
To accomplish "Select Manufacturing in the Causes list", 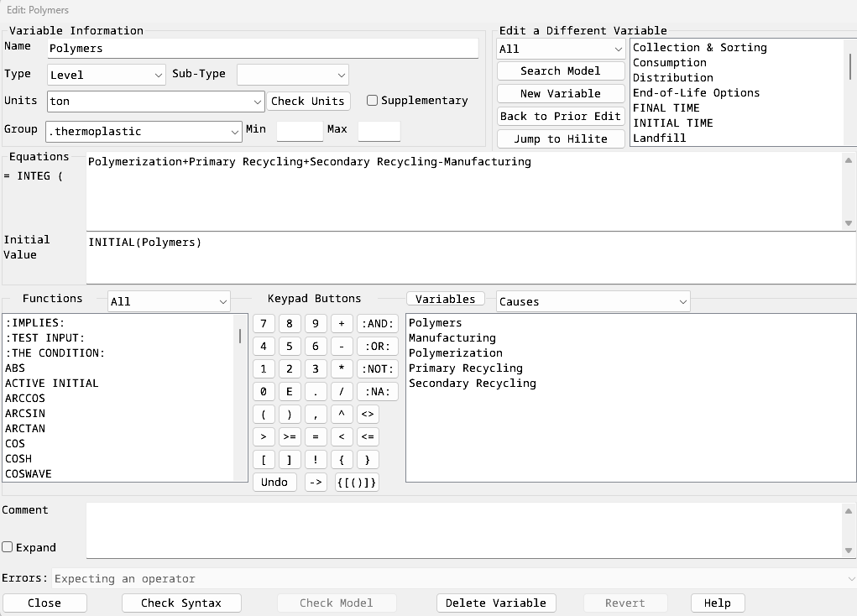I will tap(452, 337).
